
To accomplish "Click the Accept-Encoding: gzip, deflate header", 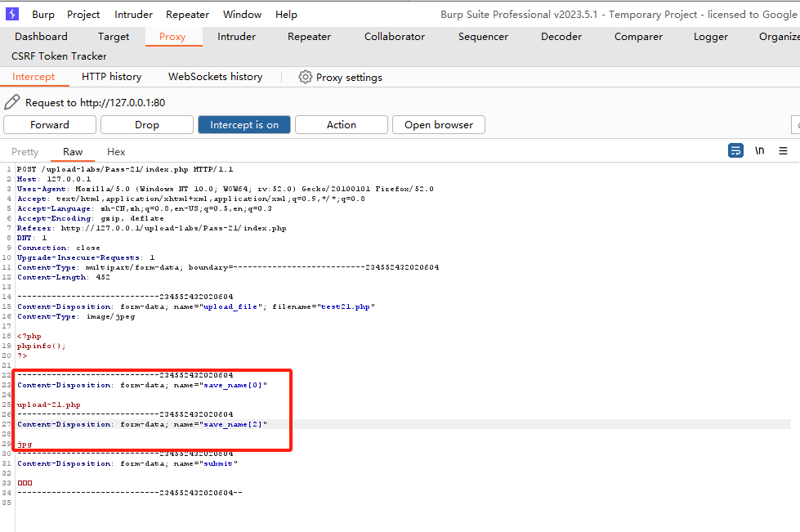I will (91, 218).
